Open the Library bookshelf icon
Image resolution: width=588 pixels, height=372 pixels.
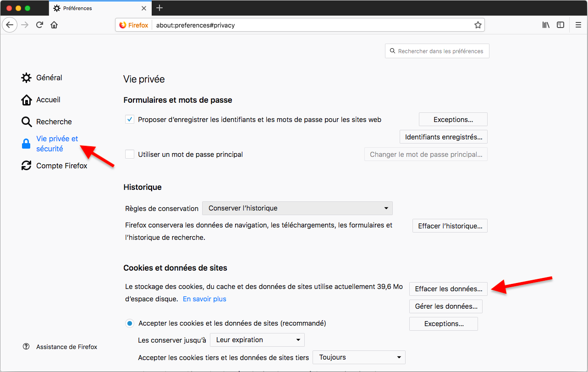[546, 25]
